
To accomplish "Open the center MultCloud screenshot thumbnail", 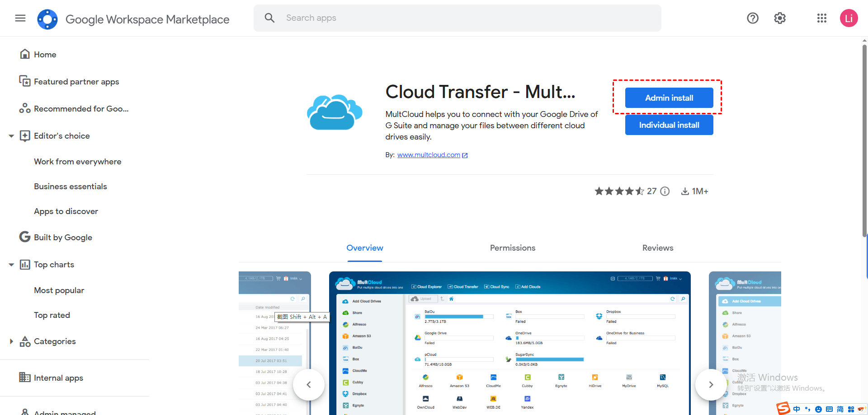I will tap(510, 343).
